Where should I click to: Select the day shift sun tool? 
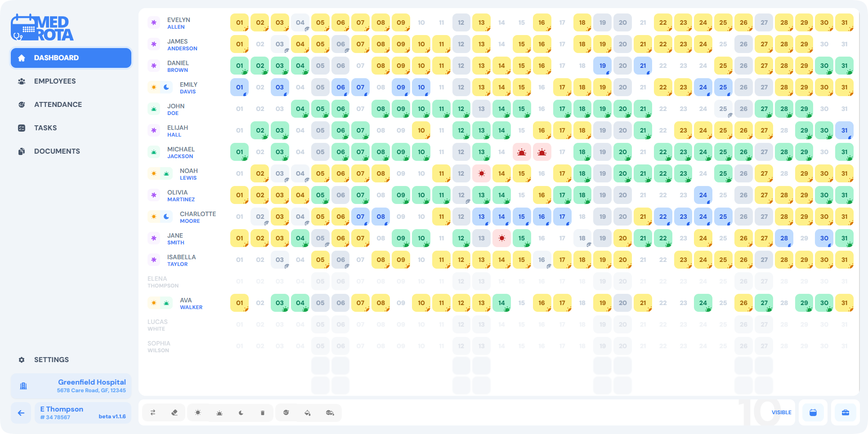pyautogui.click(x=198, y=413)
